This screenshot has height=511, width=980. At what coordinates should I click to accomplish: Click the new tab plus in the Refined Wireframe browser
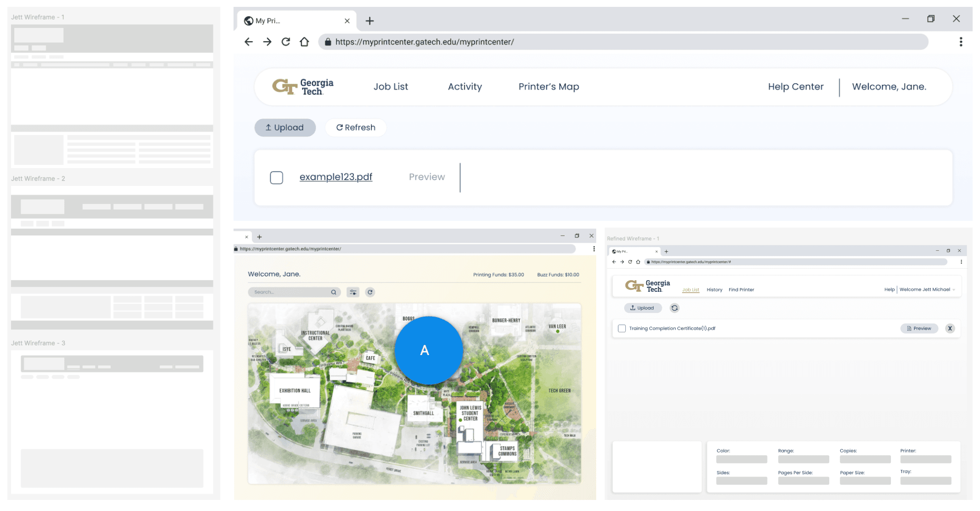click(x=666, y=252)
